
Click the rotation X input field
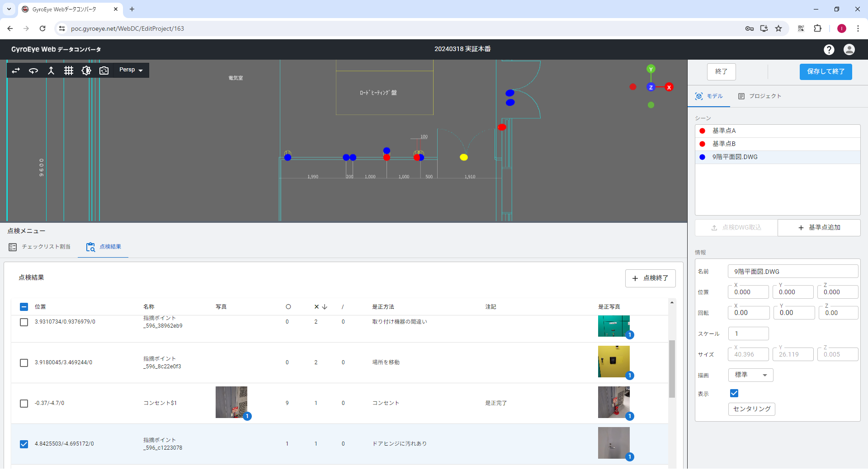[749, 313]
